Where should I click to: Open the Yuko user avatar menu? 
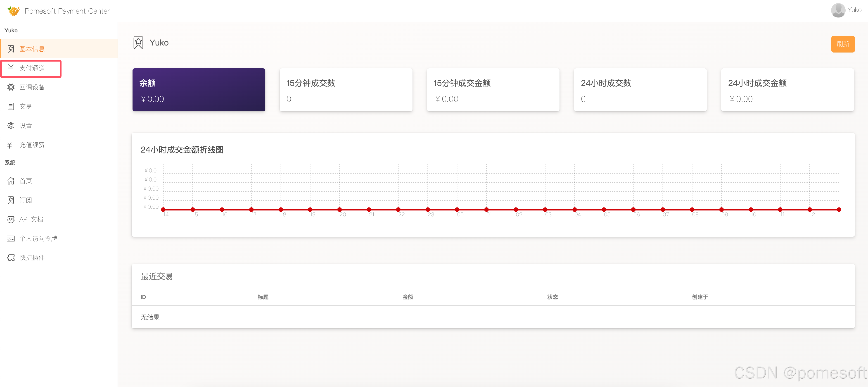pyautogui.click(x=838, y=10)
